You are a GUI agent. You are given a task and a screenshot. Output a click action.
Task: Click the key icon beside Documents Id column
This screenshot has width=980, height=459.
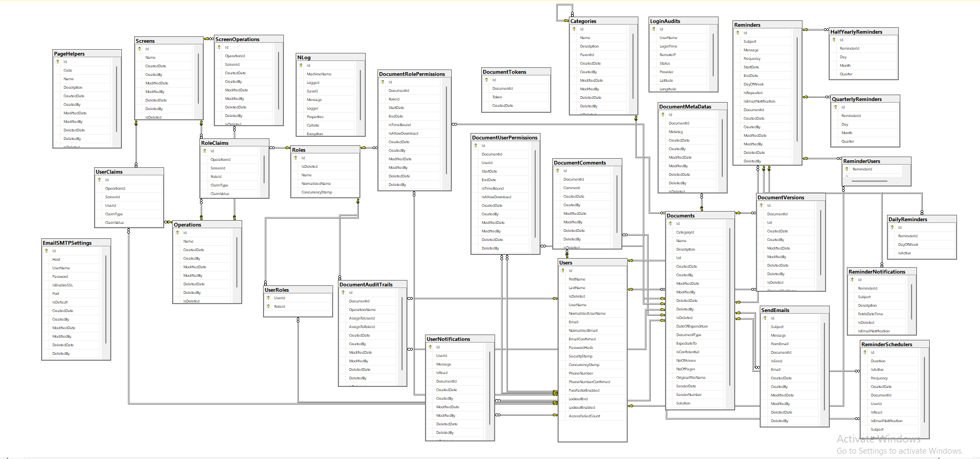pyautogui.click(x=670, y=224)
